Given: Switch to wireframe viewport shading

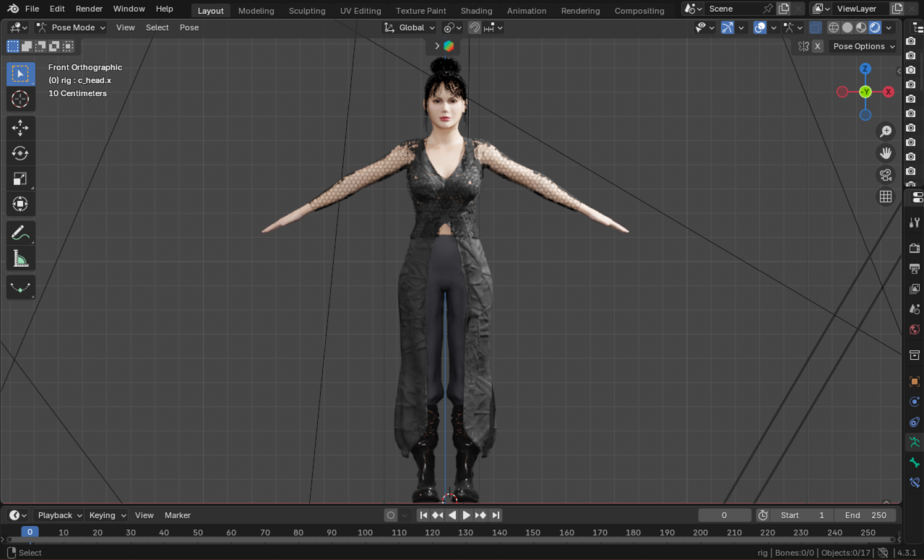Looking at the screenshot, I should 833,28.
